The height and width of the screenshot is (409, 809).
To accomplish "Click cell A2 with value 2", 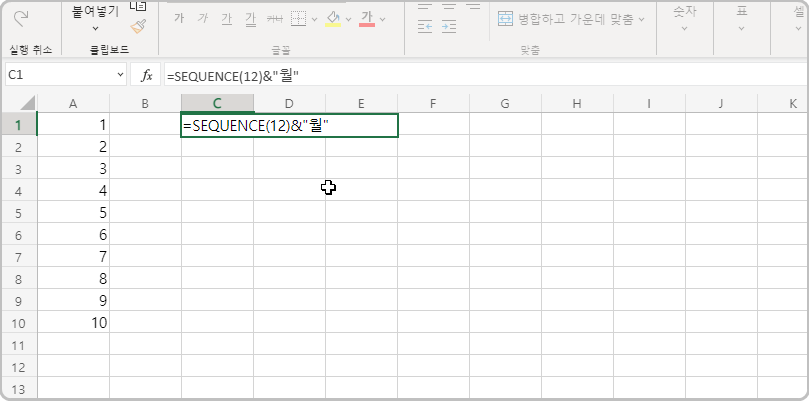I will tap(73, 147).
